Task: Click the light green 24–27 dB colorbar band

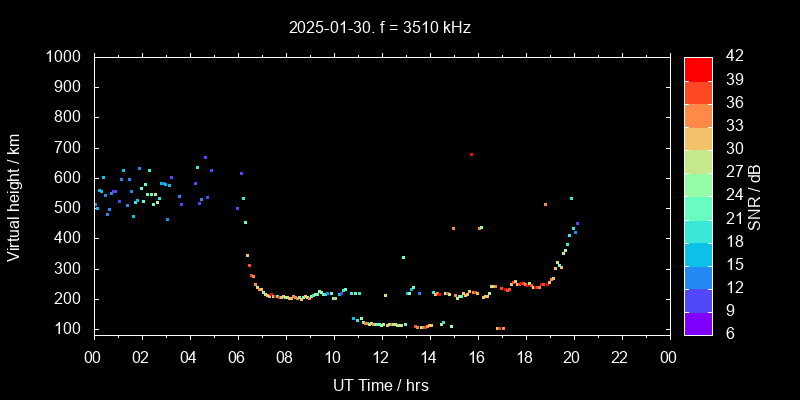Action: click(698, 183)
